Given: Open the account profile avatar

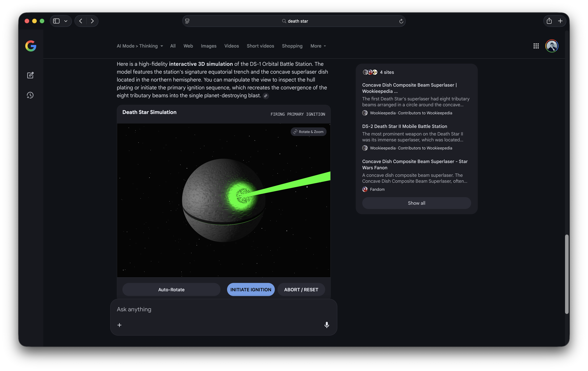Looking at the screenshot, I should coord(552,46).
